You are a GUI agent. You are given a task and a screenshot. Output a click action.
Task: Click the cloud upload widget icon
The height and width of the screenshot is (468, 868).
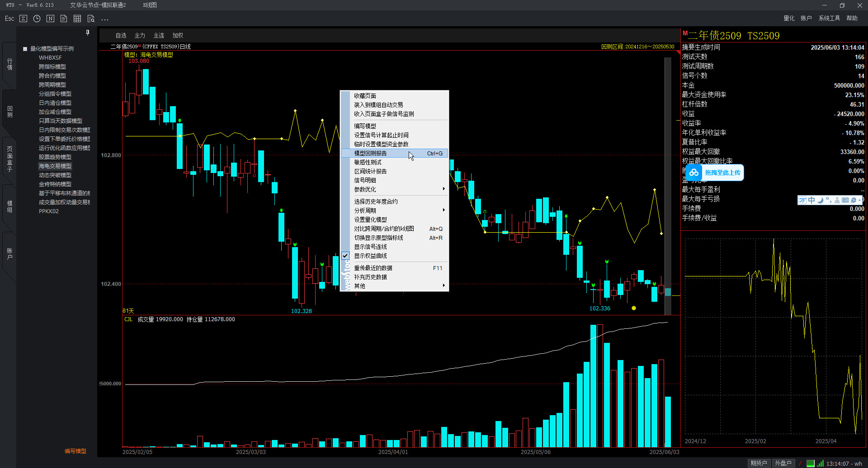pos(694,173)
